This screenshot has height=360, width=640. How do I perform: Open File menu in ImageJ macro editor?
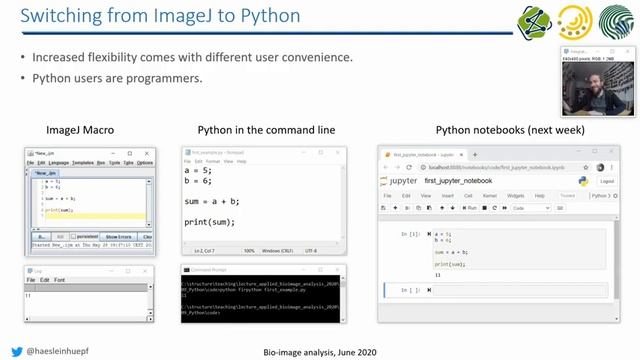(x=30, y=163)
